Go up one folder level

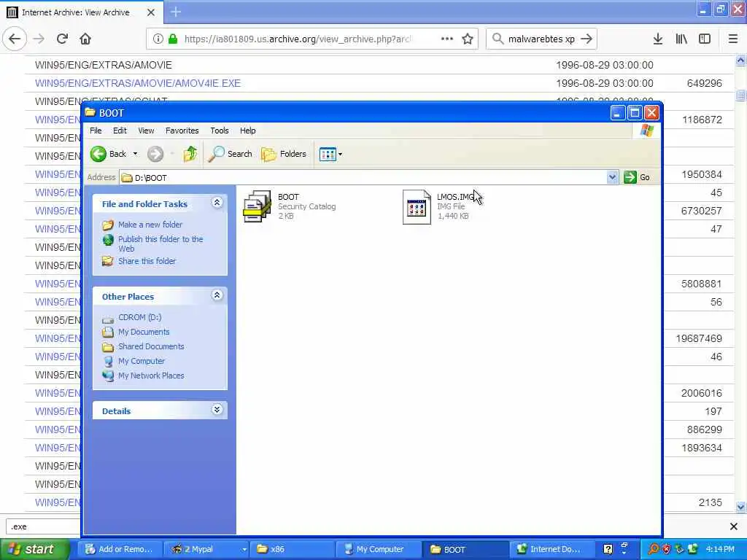[190, 154]
